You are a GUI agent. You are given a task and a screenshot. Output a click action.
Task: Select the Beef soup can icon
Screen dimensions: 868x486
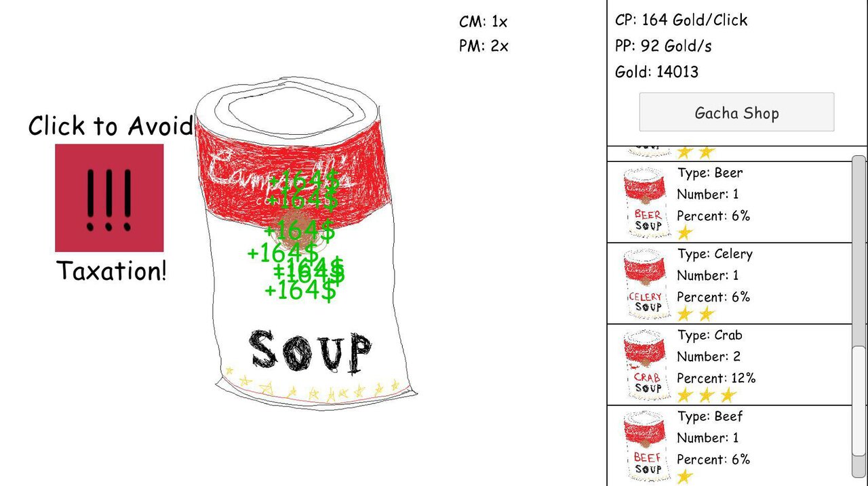[x=647, y=447]
